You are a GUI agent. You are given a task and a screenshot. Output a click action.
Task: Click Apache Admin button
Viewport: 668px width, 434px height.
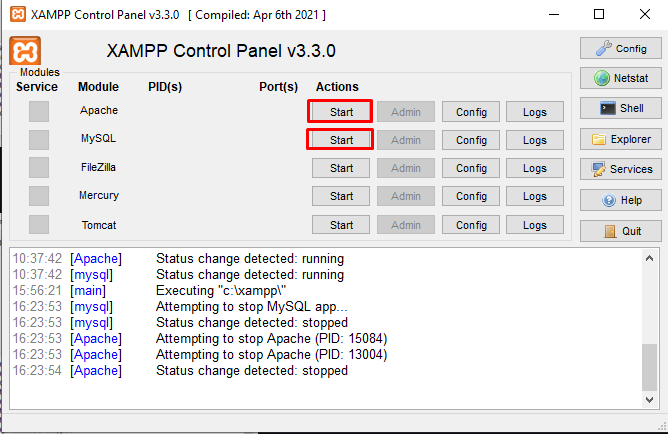[x=406, y=112]
